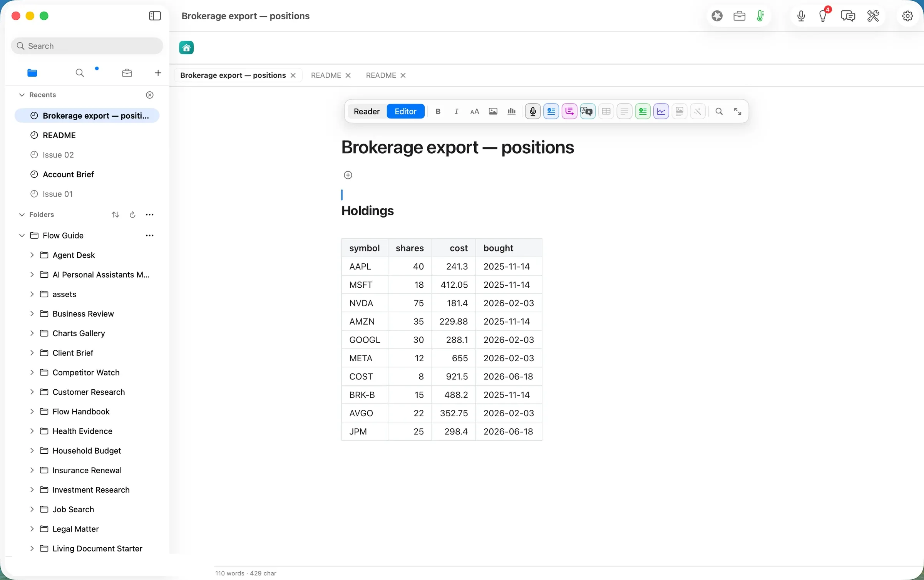924x580 pixels.
Task: Open the purple line chart tool
Action: coord(661,111)
